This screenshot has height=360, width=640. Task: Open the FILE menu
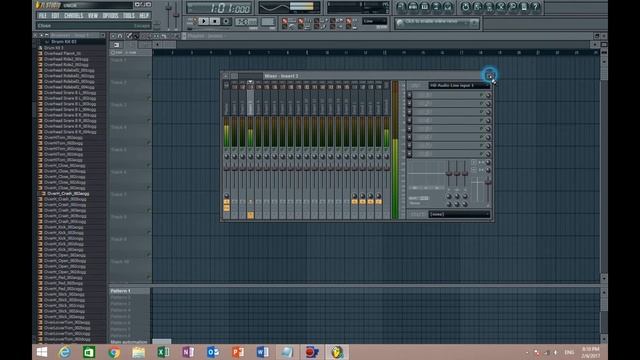coord(42,16)
